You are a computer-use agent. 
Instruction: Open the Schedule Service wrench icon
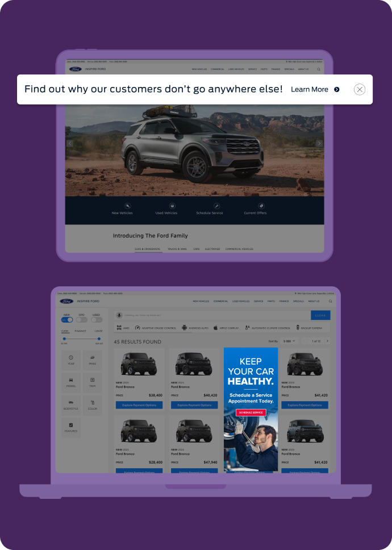(216, 206)
